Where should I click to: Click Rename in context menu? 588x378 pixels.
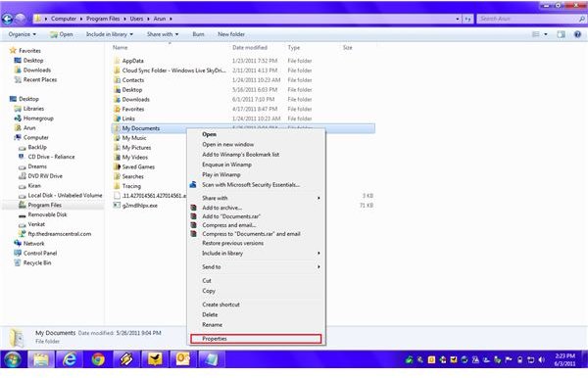[x=257, y=325]
